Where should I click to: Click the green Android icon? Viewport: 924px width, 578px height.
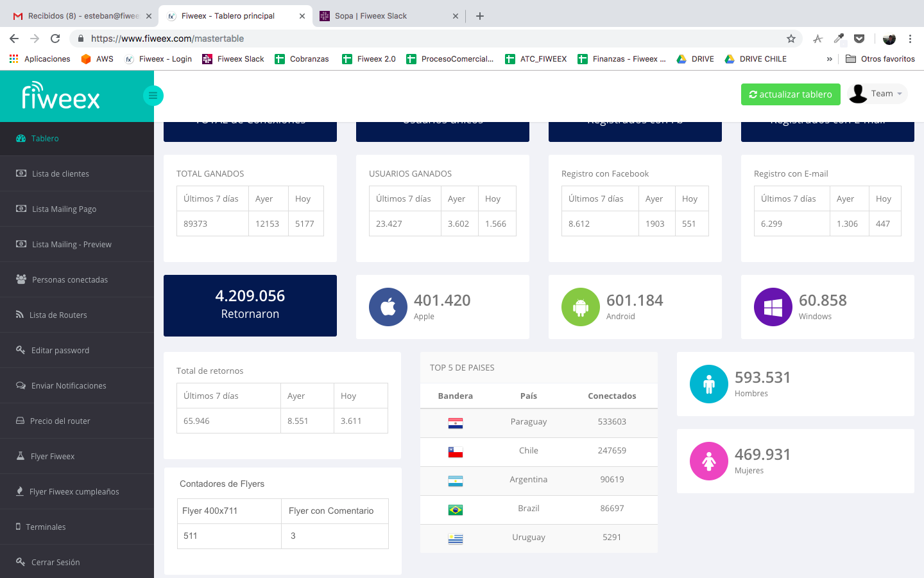coord(581,307)
